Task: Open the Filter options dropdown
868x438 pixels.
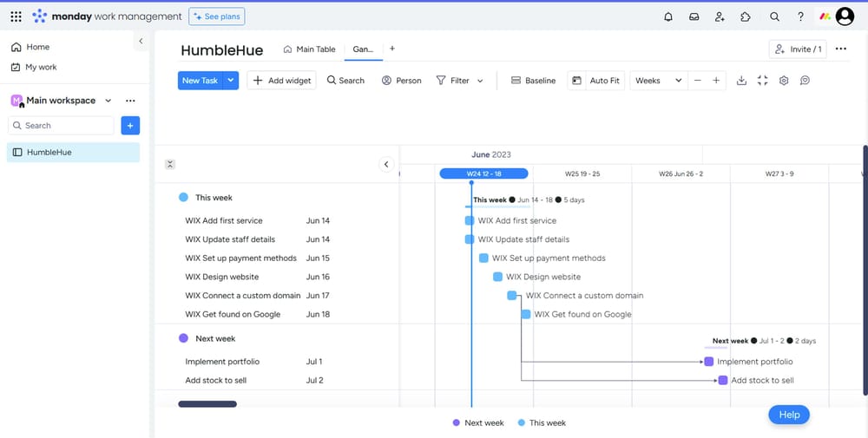Action: coord(480,81)
